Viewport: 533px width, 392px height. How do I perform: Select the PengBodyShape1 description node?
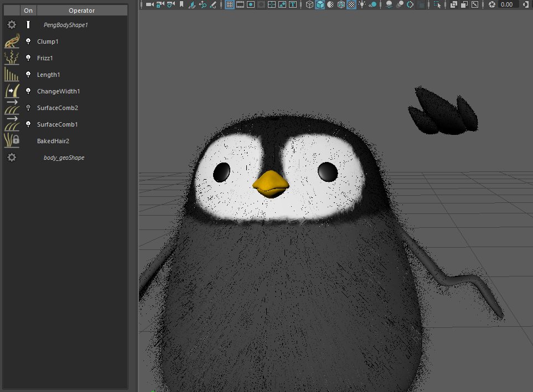pyautogui.click(x=65, y=25)
